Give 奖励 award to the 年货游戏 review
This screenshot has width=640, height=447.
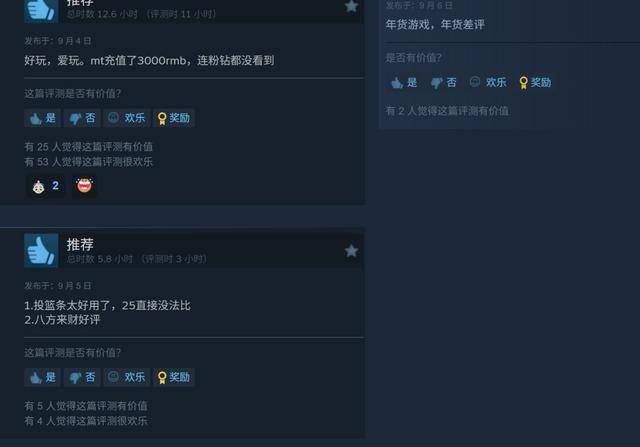535,82
